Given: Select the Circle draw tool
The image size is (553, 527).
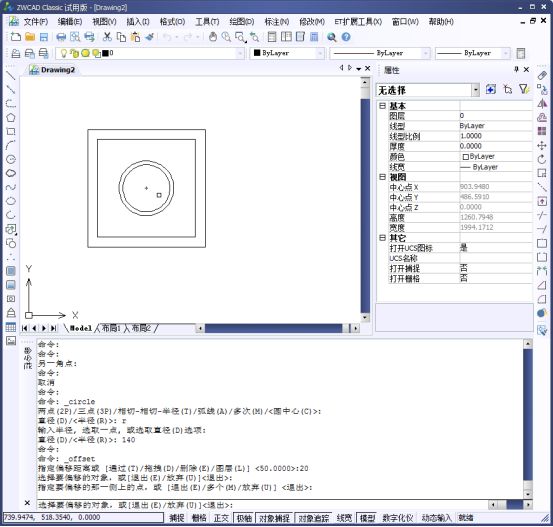Looking at the screenshot, I should coord(11,159).
